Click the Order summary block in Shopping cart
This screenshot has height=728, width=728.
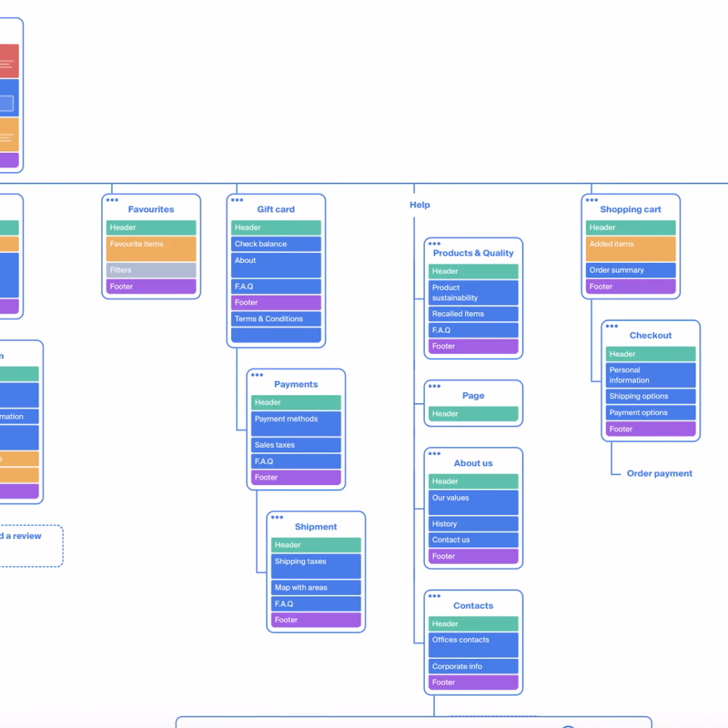631,270
